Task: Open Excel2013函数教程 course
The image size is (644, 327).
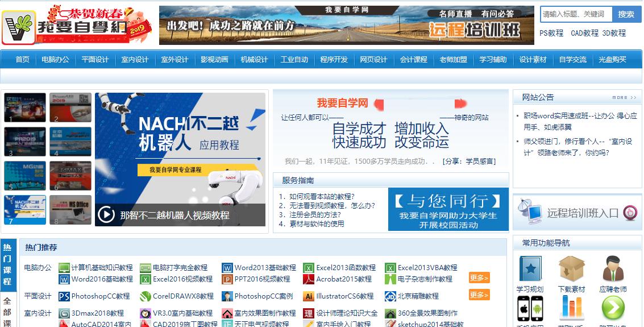Action: (x=346, y=268)
